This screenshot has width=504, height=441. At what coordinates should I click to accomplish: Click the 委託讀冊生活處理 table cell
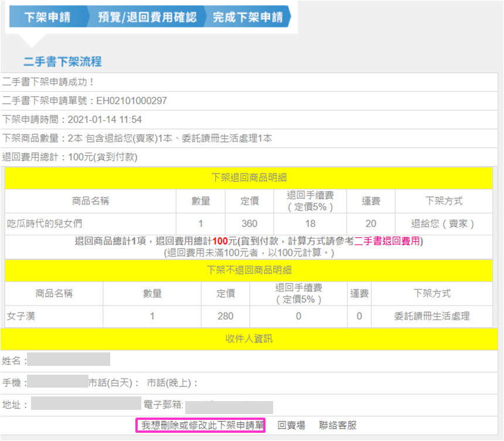431,316
